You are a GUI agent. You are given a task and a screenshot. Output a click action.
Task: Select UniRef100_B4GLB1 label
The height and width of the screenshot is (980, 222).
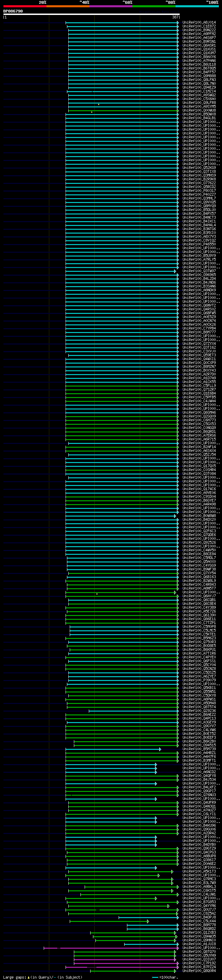(199, 118)
